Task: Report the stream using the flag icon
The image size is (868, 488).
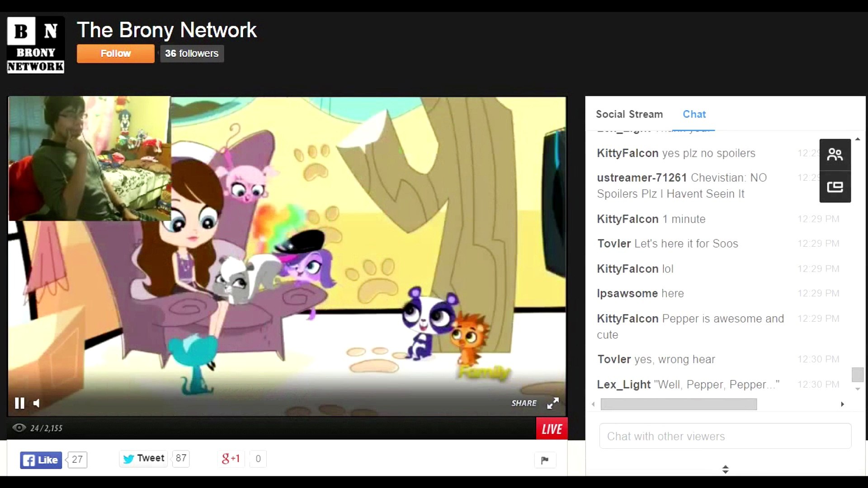Action: (x=545, y=460)
